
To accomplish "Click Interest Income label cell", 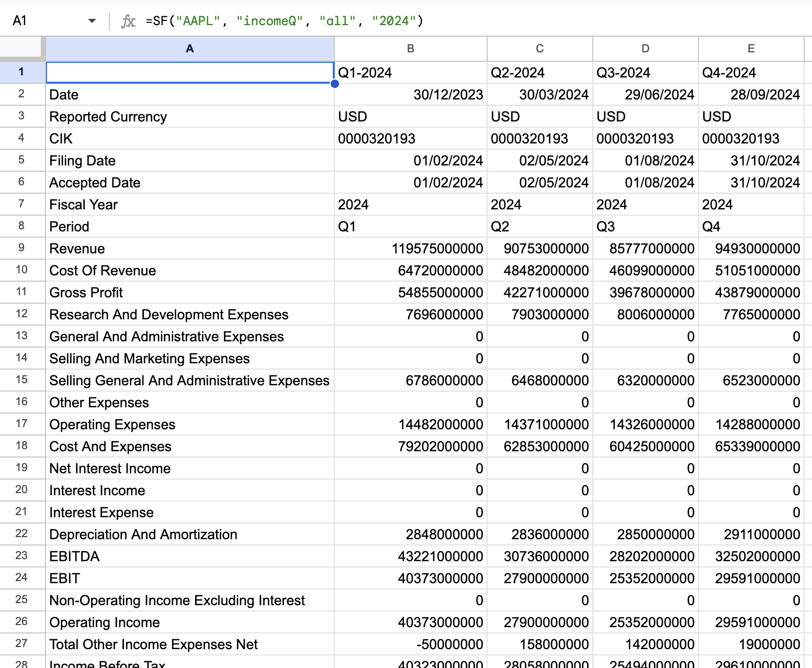I will (190, 491).
